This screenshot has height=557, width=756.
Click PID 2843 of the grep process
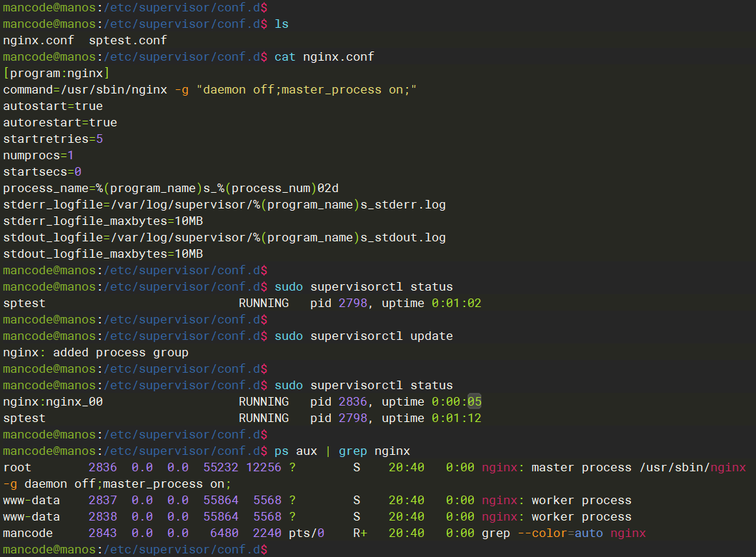[x=103, y=533]
